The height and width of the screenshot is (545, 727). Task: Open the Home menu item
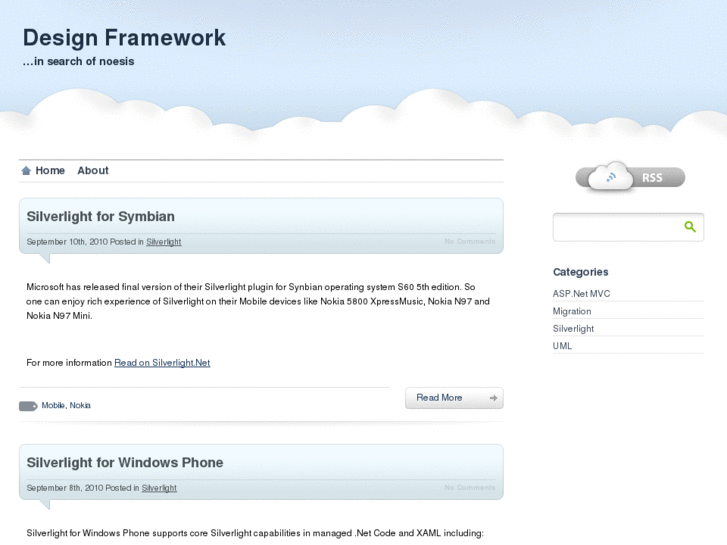[50, 171]
